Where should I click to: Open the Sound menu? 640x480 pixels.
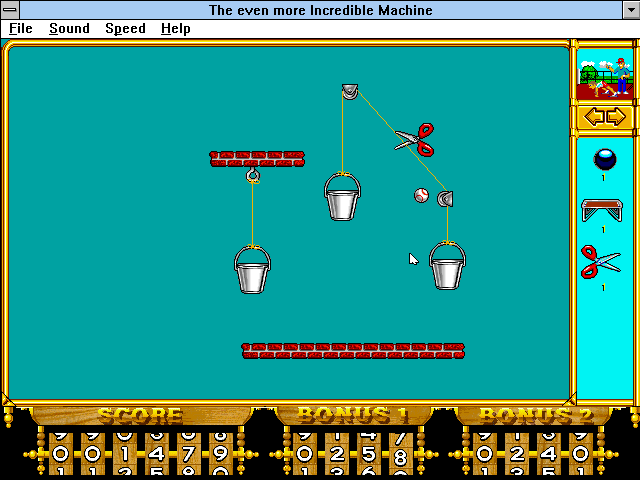coord(69,29)
